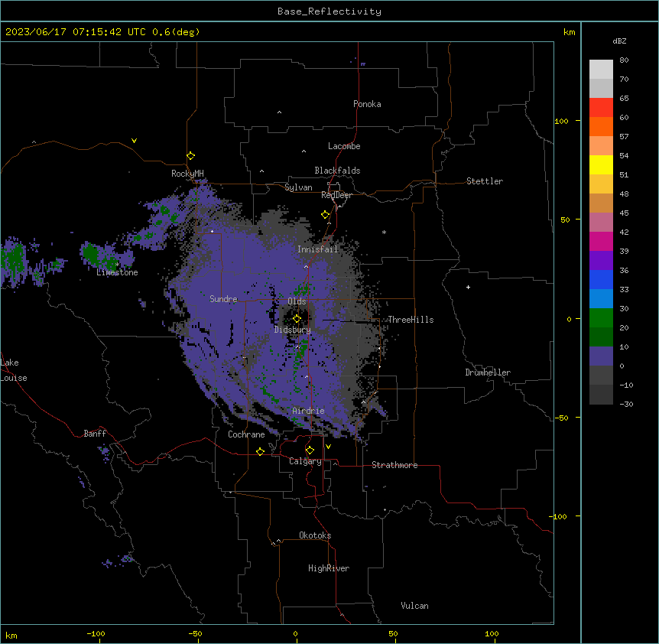Click the Innisfail city label
The height and width of the screenshot is (644, 659).
click(318, 249)
